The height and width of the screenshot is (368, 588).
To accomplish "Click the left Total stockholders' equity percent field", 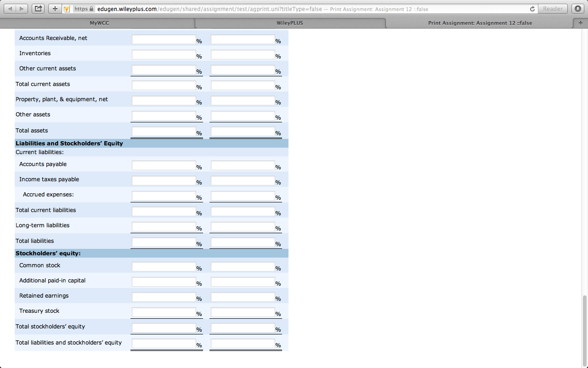I will coord(164,328).
